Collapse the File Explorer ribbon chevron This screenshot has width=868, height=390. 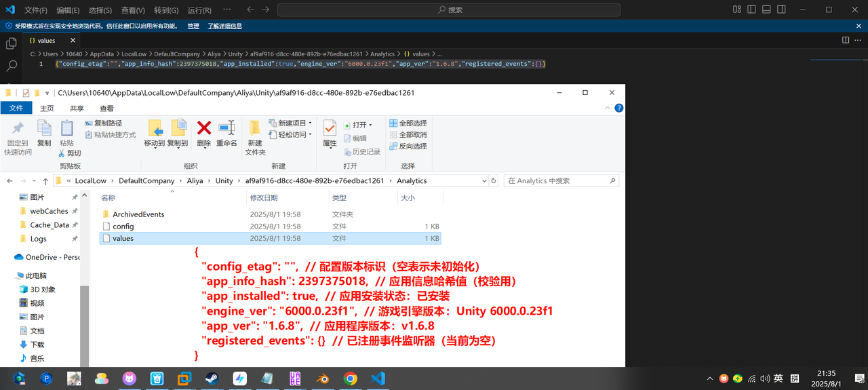[608, 108]
